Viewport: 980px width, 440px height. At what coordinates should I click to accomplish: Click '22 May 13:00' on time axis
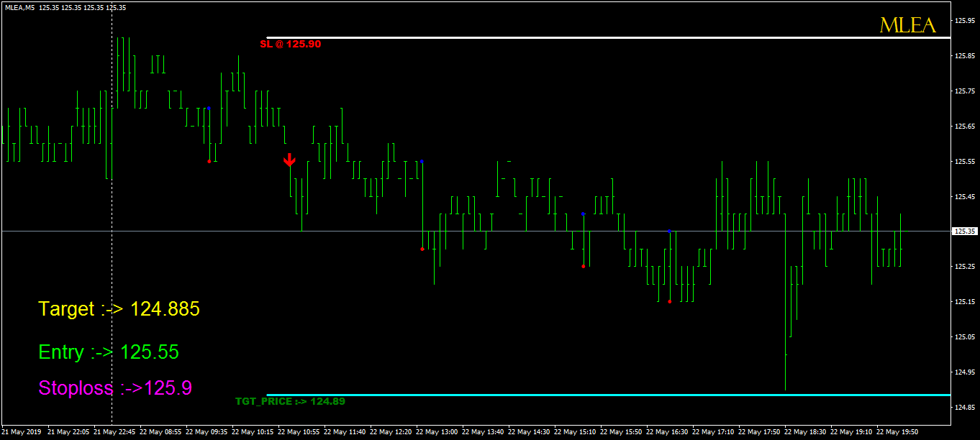(437, 432)
